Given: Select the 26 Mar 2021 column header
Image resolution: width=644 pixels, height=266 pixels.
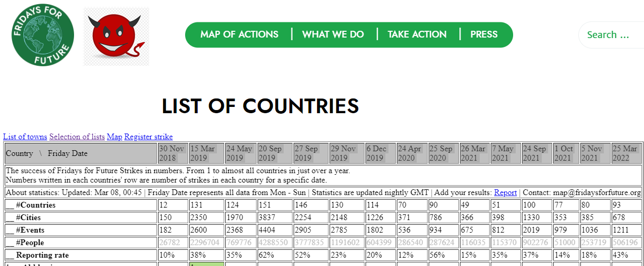Looking at the screenshot, I should pyautogui.click(x=475, y=153).
